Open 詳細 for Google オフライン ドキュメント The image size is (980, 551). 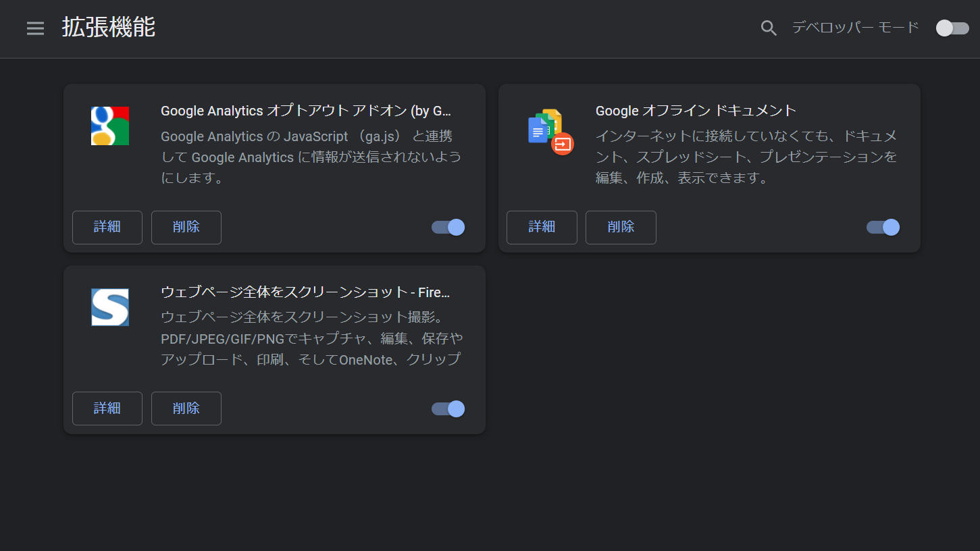tap(541, 227)
